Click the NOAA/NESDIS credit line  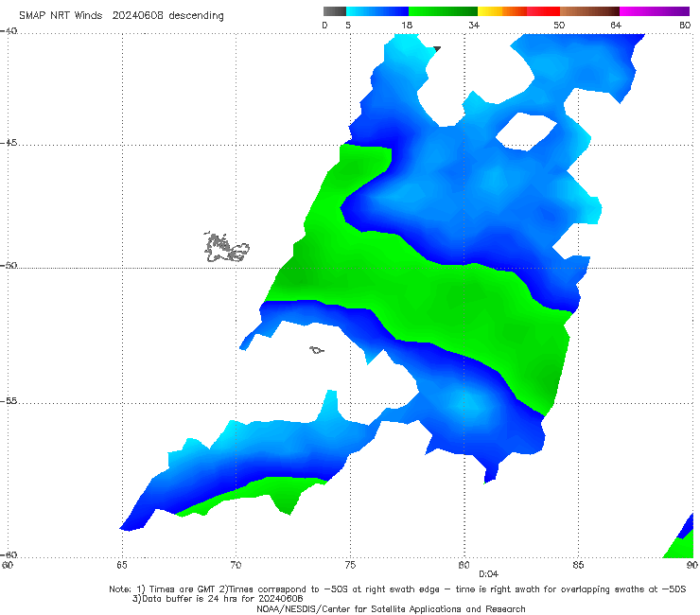(x=391, y=609)
